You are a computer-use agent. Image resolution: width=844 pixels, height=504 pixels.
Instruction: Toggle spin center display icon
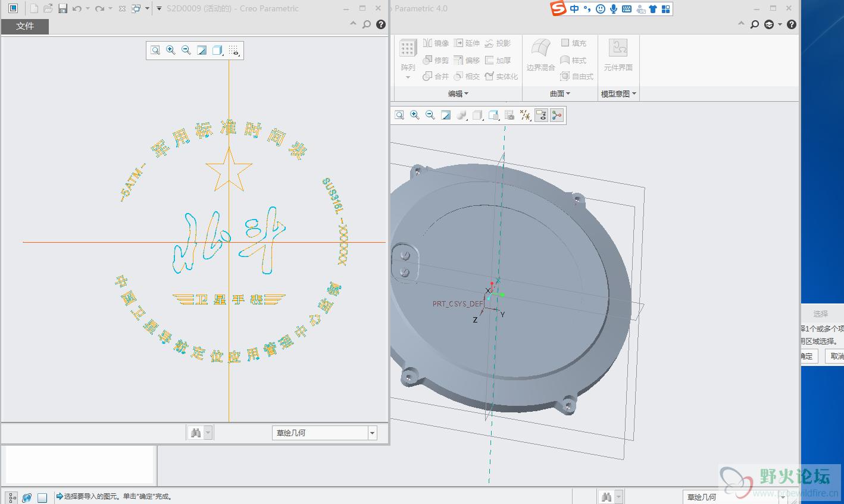click(x=557, y=115)
